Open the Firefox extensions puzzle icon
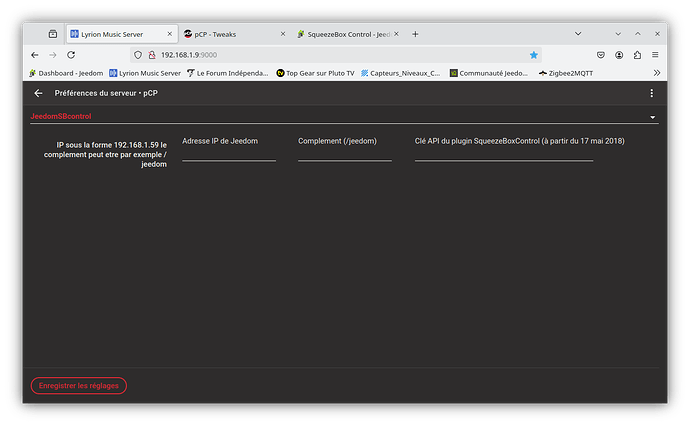690x426 pixels. (637, 55)
